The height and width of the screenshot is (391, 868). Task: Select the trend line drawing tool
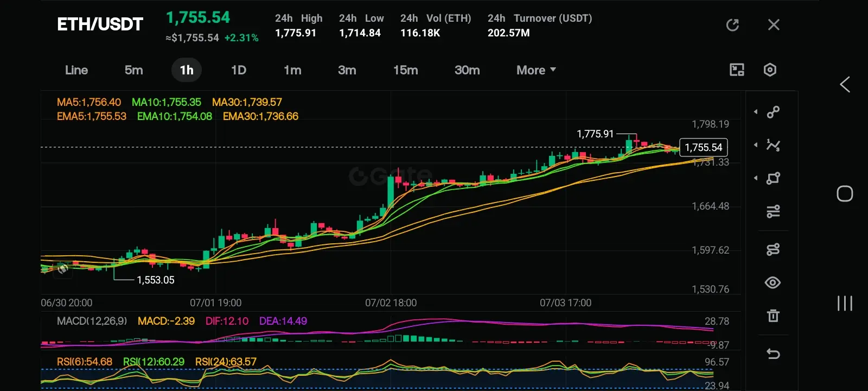coord(773,112)
